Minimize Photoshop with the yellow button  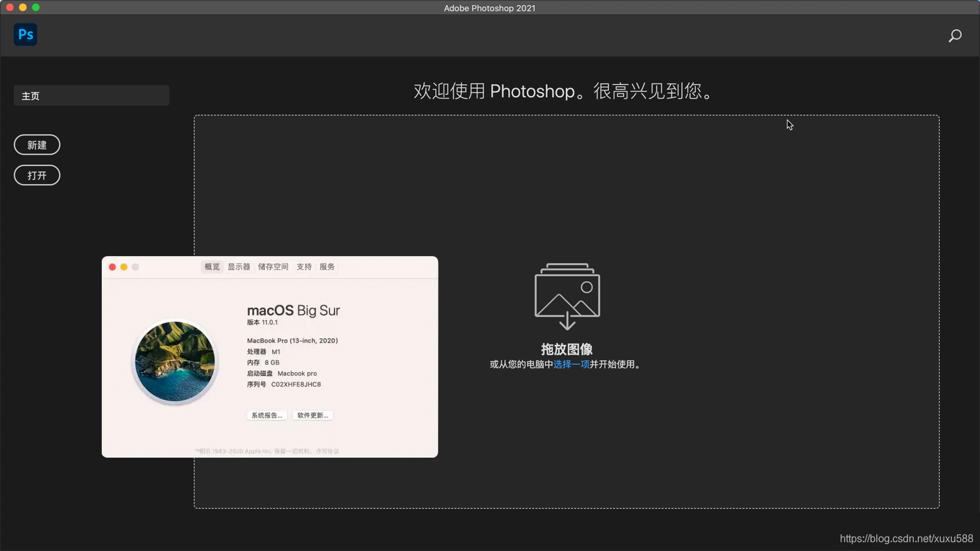tap(23, 7)
